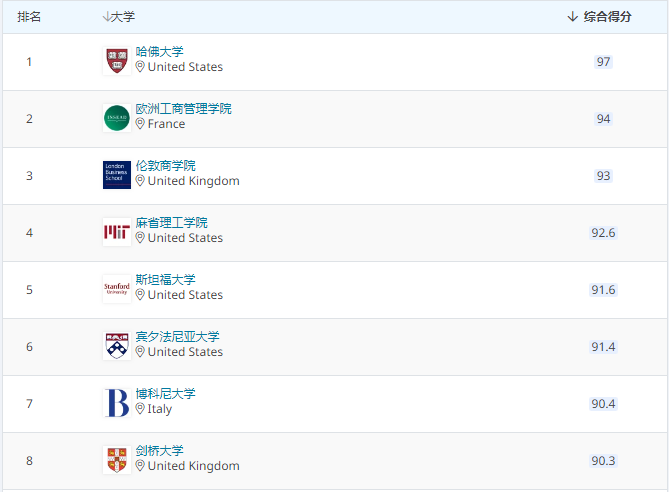This screenshot has width=669, height=492.
Task: Click the score value 91.4
Action: click(603, 347)
